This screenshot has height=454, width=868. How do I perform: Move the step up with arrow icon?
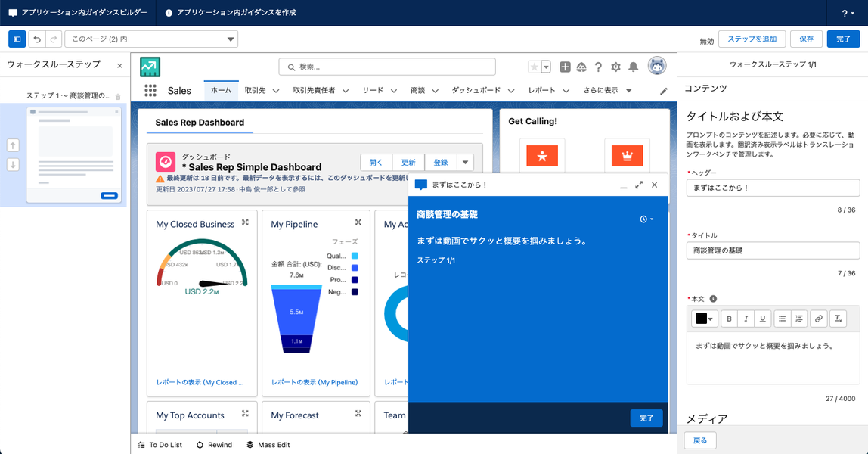tap(13, 145)
